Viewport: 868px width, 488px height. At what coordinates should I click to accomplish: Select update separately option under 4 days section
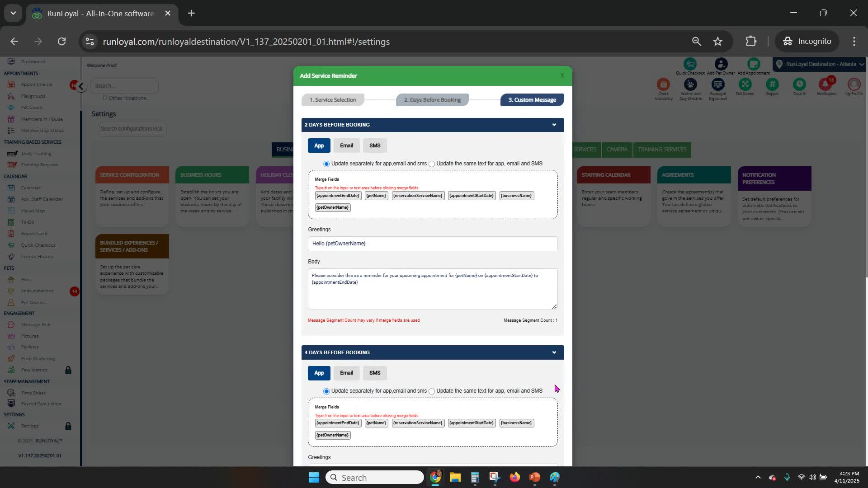click(326, 391)
